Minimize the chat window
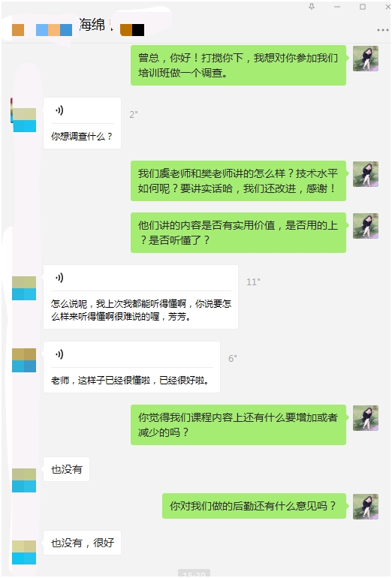The width and height of the screenshot is (392, 578). [x=337, y=7]
